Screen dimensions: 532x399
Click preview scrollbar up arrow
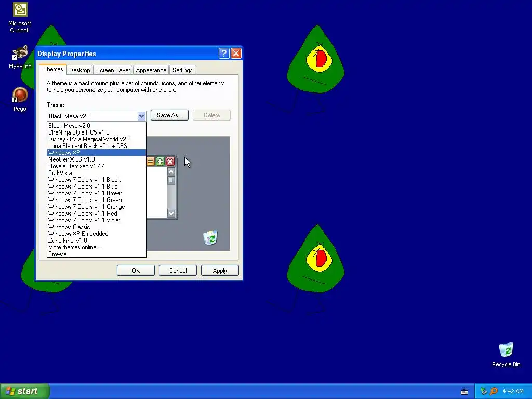171,171
